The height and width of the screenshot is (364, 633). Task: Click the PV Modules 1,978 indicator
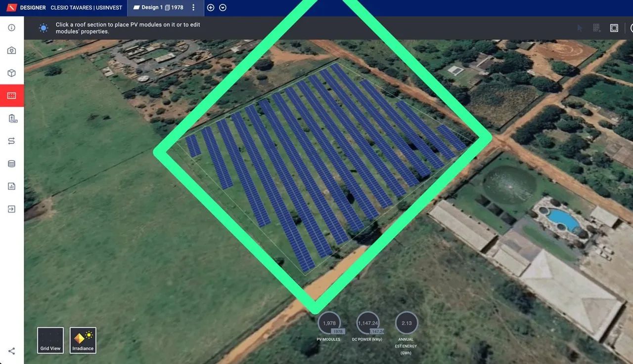[329, 324]
